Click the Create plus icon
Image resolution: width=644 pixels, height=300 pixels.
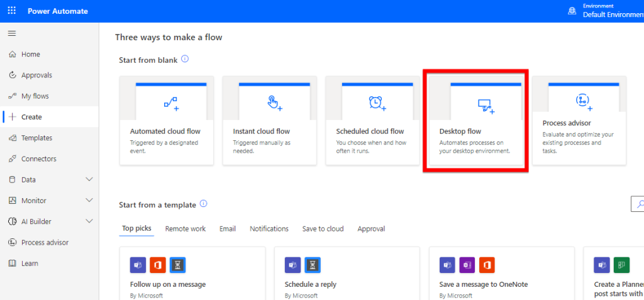(x=13, y=117)
